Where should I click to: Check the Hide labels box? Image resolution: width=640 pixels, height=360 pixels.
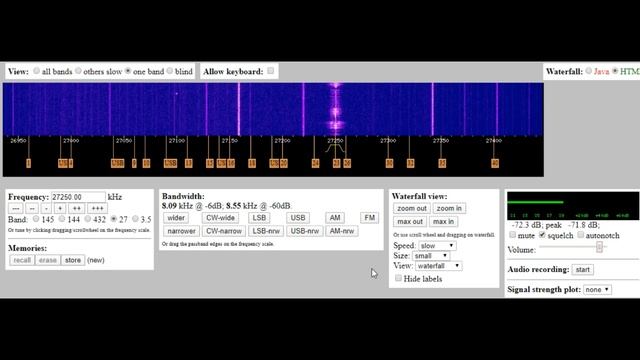click(x=398, y=278)
